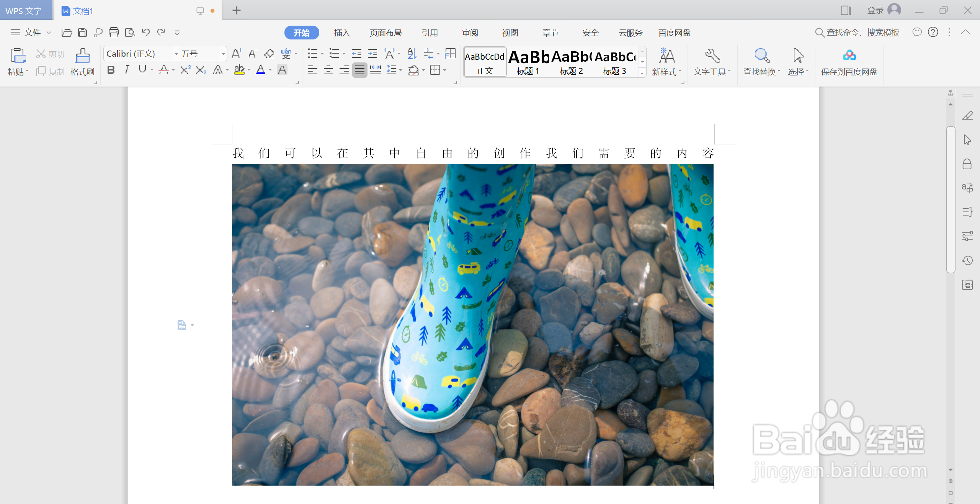Switch to the 插入 (Insert) tab
This screenshot has width=980, height=504.
pos(342,33)
